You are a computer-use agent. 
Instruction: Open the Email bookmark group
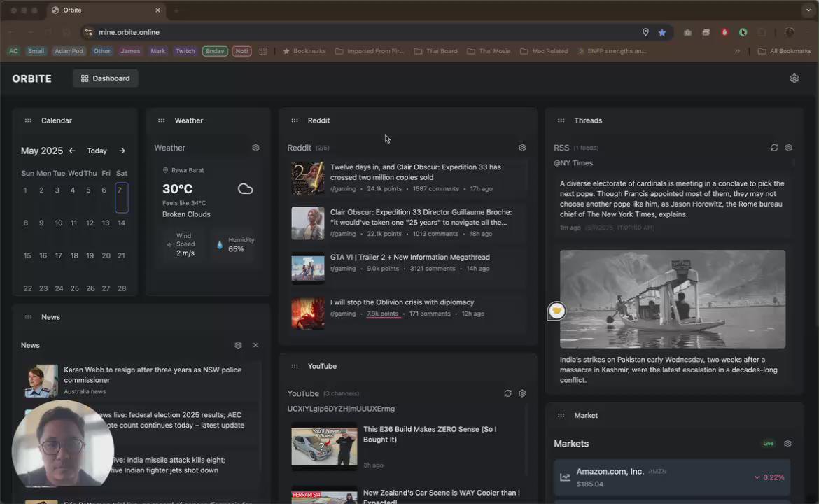[36, 51]
